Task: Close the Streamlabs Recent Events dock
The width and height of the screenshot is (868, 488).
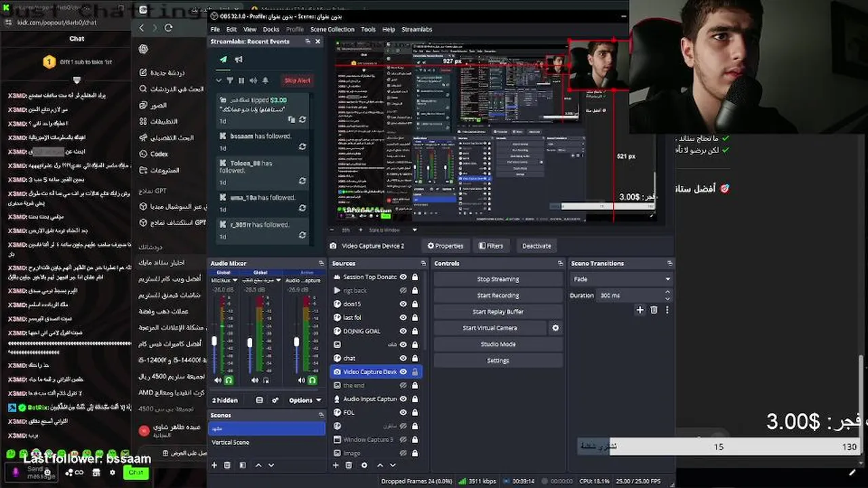Action: [317, 41]
